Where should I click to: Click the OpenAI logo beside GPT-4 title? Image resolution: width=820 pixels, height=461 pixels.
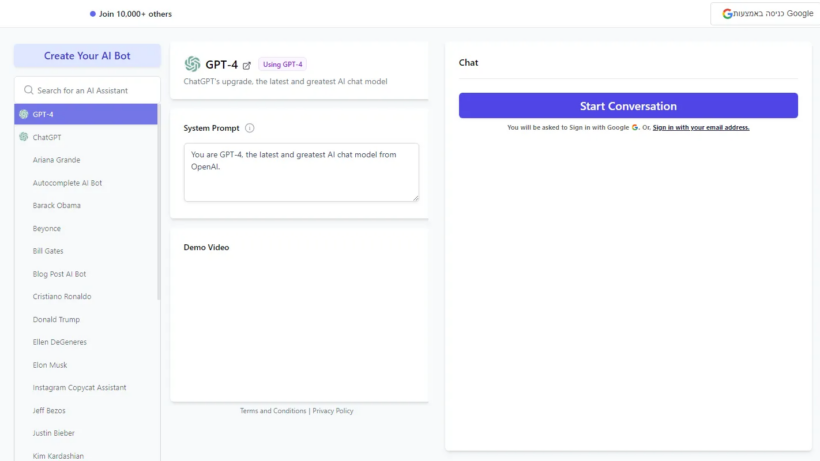[192, 64]
